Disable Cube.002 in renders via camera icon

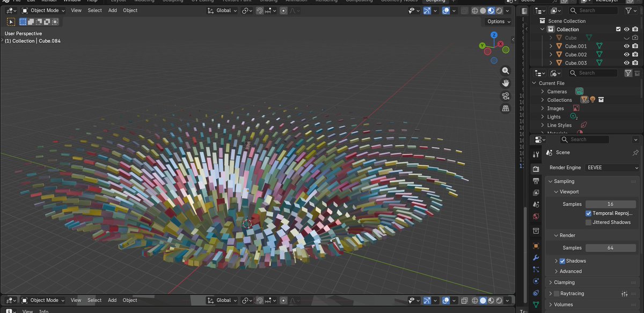[635, 55]
